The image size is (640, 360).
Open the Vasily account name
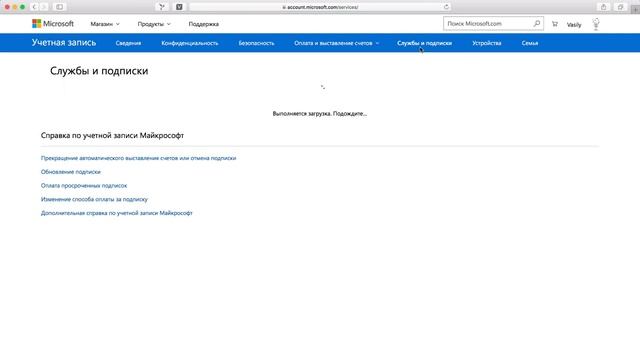(574, 24)
